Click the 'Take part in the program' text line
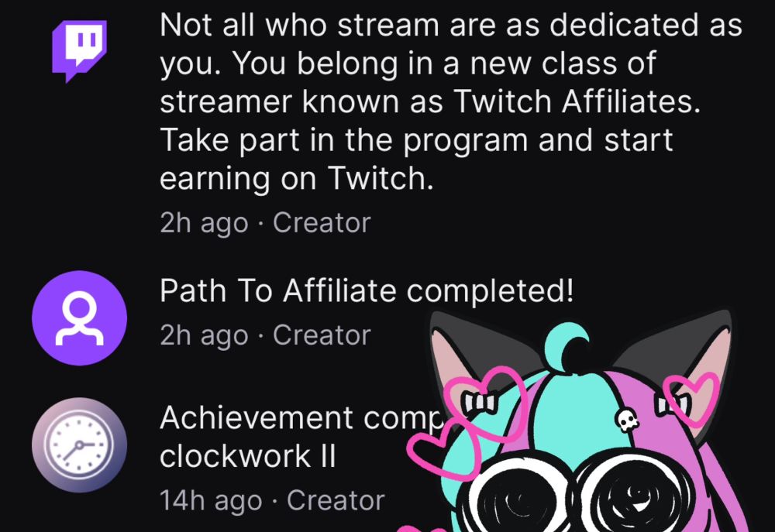Viewport: 775px width, 532px height. coord(416,140)
